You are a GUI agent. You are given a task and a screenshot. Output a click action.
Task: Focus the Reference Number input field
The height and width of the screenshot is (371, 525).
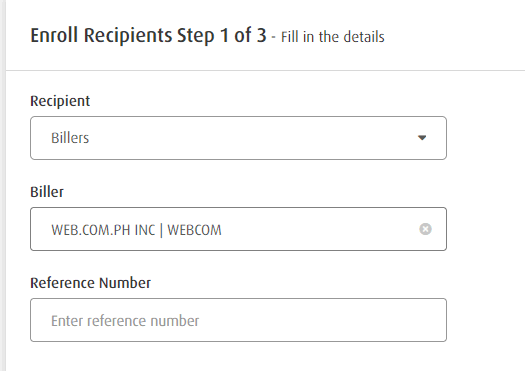click(238, 320)
